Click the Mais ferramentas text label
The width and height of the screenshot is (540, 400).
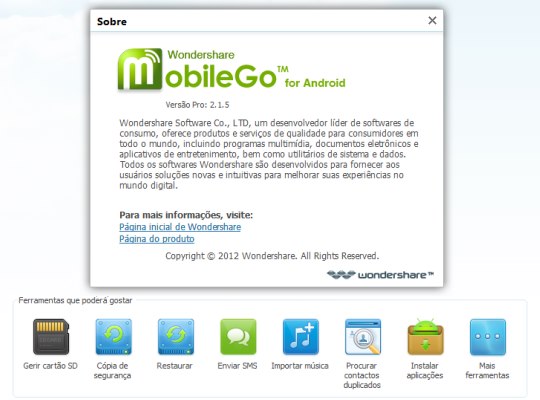coord(487,370)
